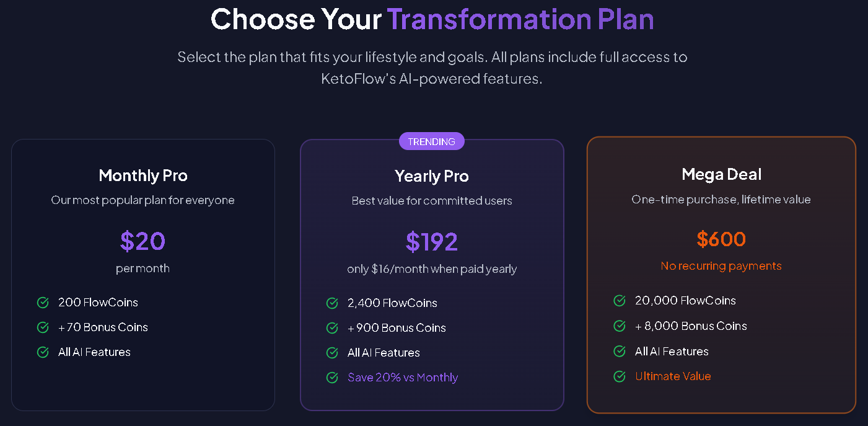Click the All AI Features checkmark on Monthly Pro
Viewport: 868px width, 426px height.
[42, 352]
